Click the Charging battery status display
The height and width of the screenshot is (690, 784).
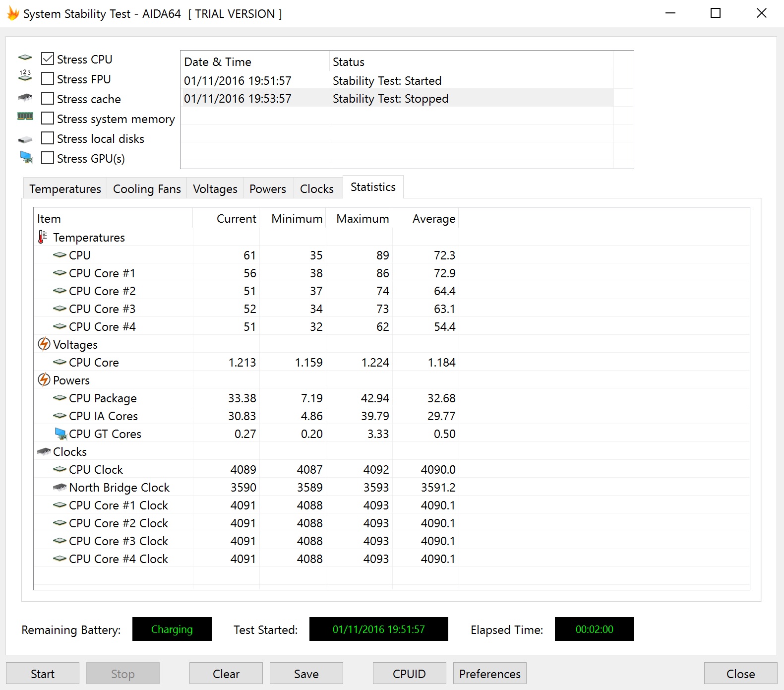click(x=172, y=629)
